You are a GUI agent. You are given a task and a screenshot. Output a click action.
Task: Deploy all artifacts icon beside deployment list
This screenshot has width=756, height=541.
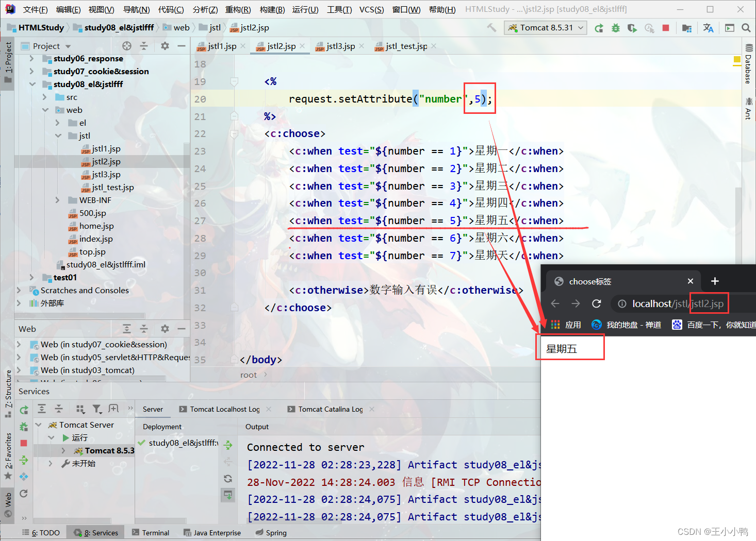(228, 445)
